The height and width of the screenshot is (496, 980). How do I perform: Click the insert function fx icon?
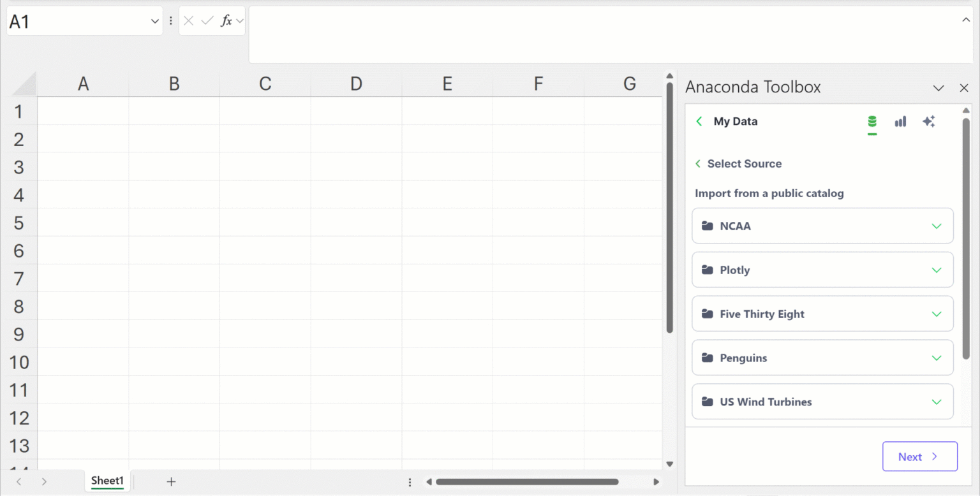tap(226, 21)
